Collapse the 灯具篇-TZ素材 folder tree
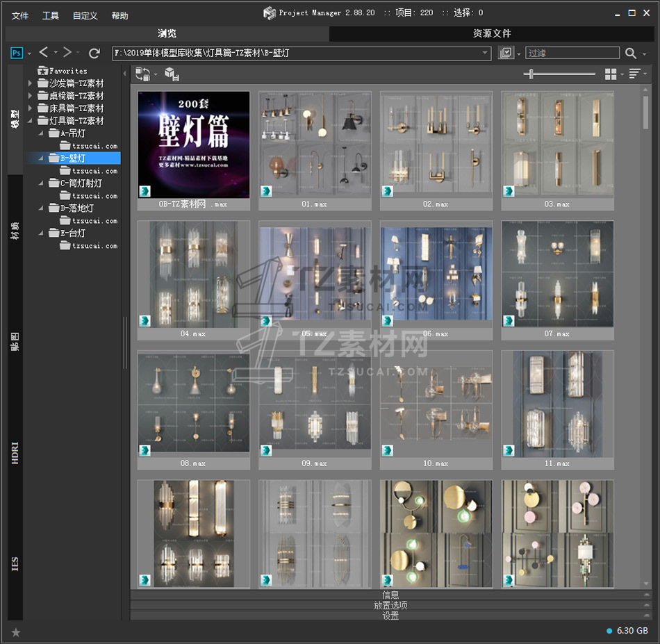 tap(30, 121)
